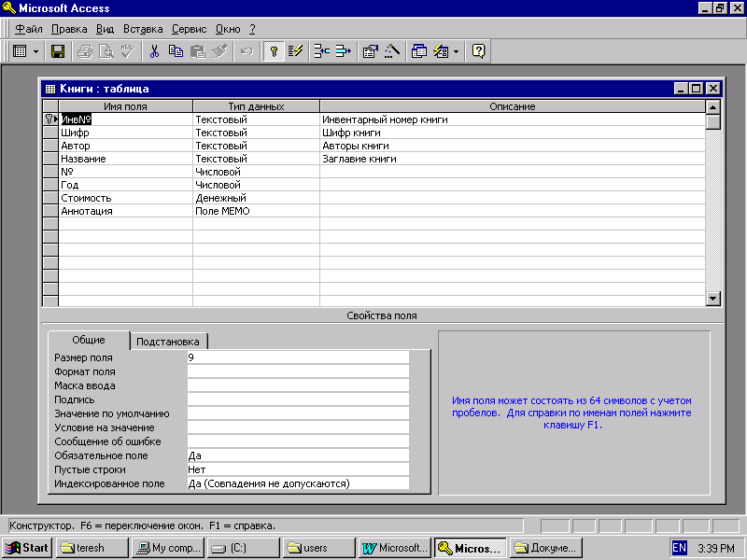Screen dimensions: 747x560
Task: Click the Подпись input field
Action: click(x=298, y=399)
